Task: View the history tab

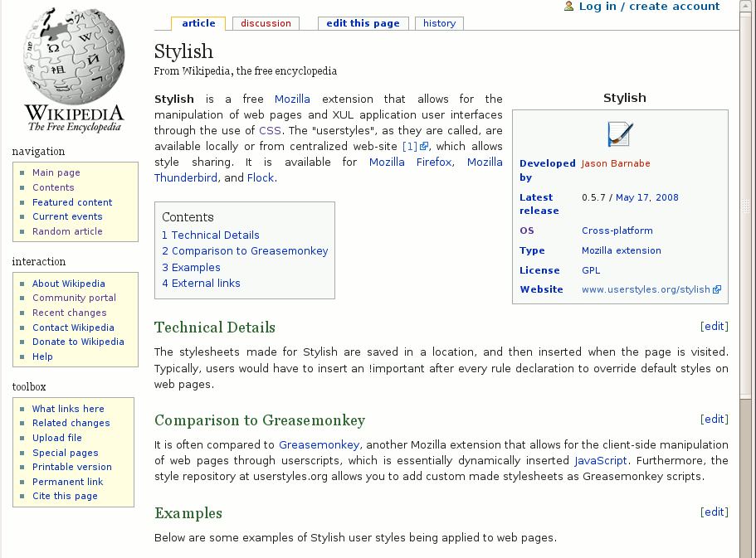Action: [439, 23]
